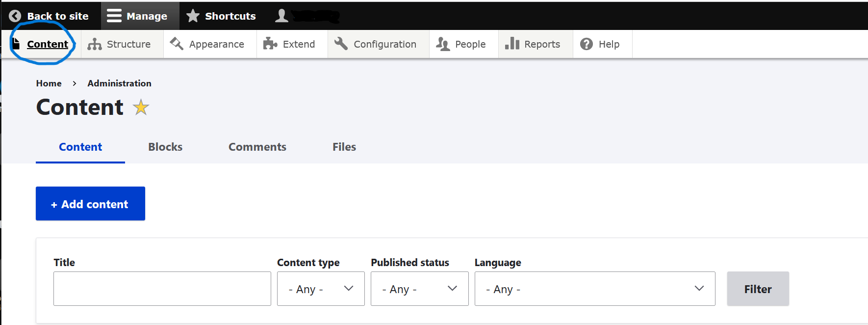Screen dimensions: 868x325
Task: Click the Back to site arrow icon
Action: pyautogui.click(x=15, y=16)
